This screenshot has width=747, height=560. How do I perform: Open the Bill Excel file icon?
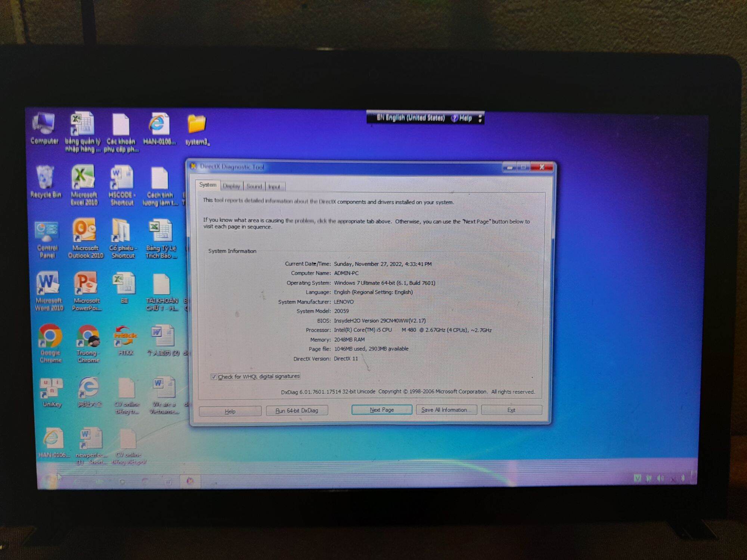[x=124, y=287]
